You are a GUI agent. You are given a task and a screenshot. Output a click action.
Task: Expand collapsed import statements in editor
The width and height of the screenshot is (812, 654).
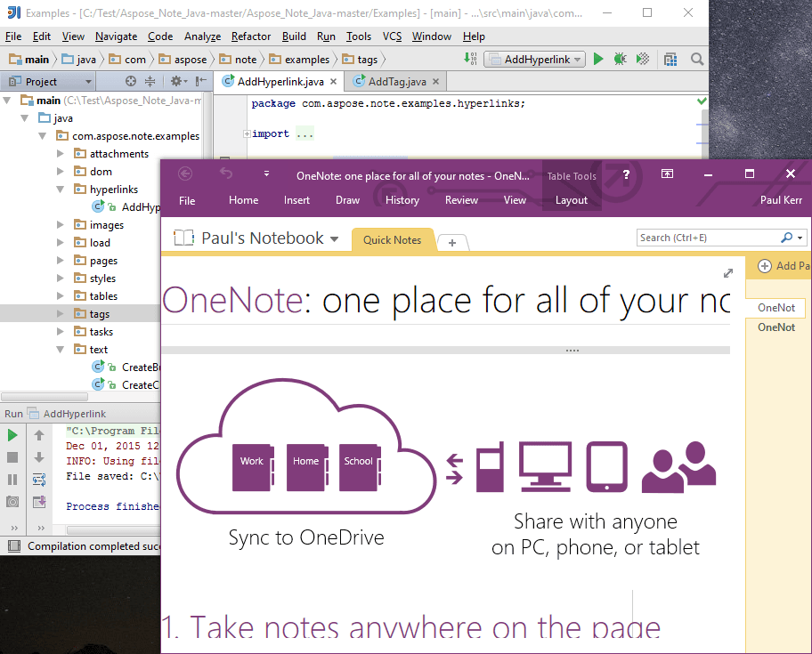click(x=247, y=133)
